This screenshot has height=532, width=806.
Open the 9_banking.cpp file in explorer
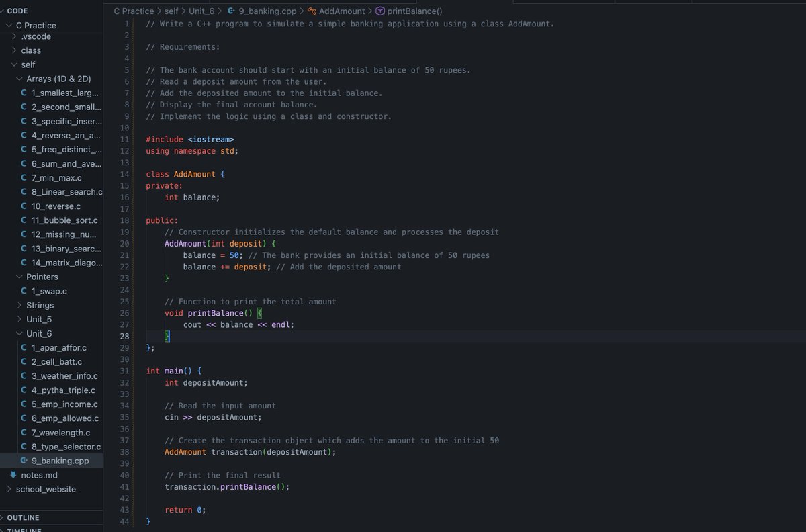52,461
